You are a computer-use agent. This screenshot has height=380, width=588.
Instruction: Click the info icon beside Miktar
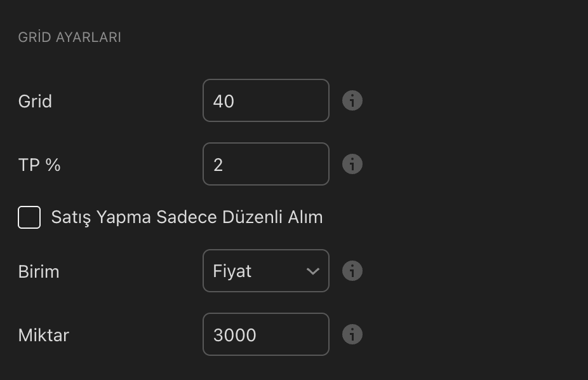point(352,334)
